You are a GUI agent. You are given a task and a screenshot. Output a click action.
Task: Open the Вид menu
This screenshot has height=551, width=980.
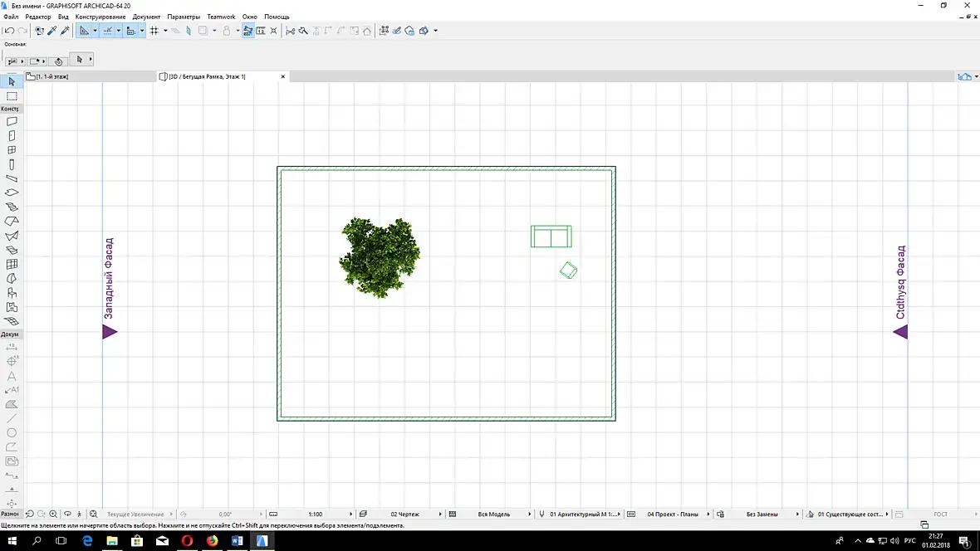[x=63, y=17]
